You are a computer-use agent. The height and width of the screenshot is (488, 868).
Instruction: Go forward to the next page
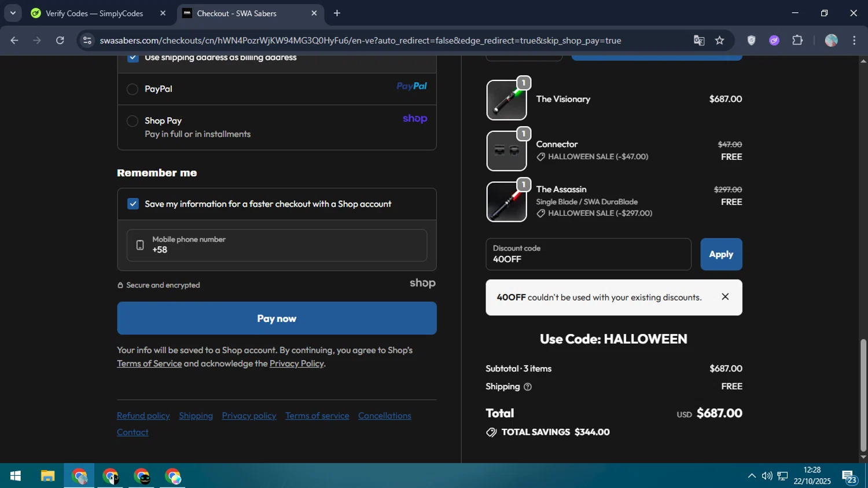(x=37, y=41)
